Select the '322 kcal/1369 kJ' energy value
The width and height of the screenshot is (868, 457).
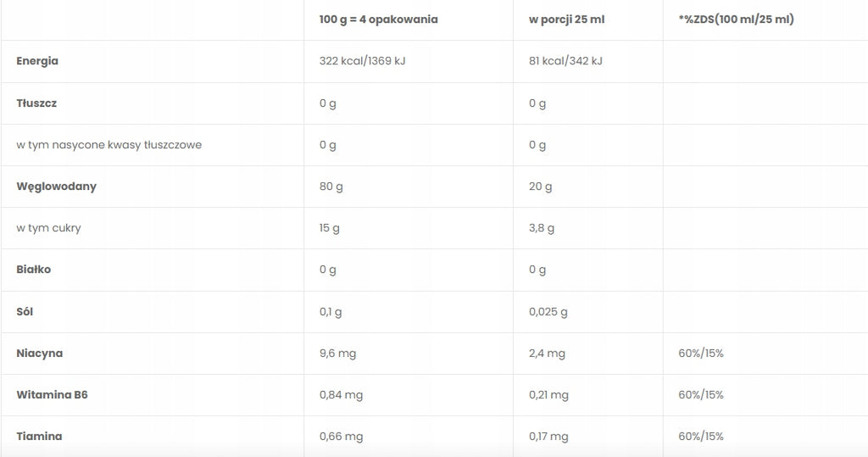coord(362,61)
